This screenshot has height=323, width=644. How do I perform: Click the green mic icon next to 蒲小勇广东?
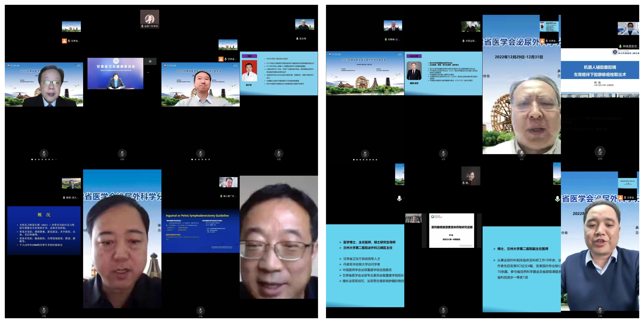[x=221, y=196]
